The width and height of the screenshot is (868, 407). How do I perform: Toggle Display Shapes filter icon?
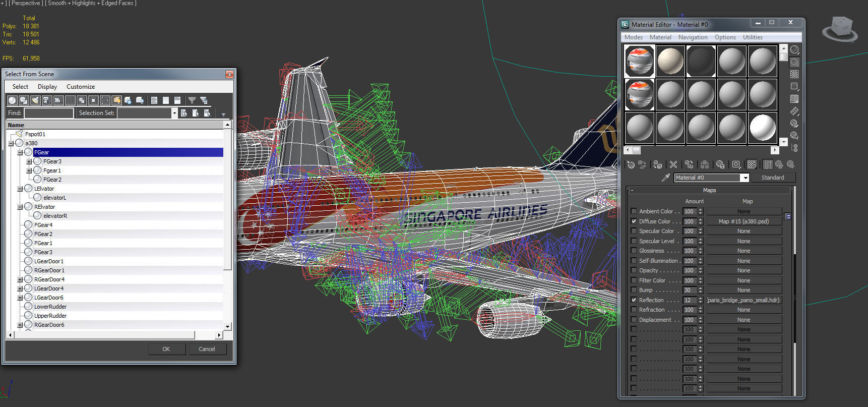pyautogui.click(x=24, y=100)
